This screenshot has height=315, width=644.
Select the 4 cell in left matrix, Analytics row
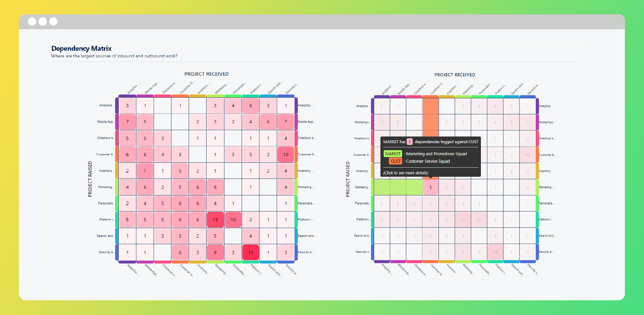(233, 105)
